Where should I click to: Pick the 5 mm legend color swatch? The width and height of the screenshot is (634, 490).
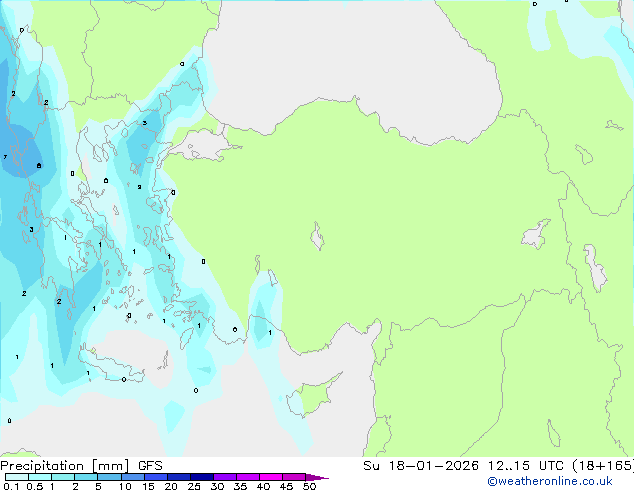point(109,477)
